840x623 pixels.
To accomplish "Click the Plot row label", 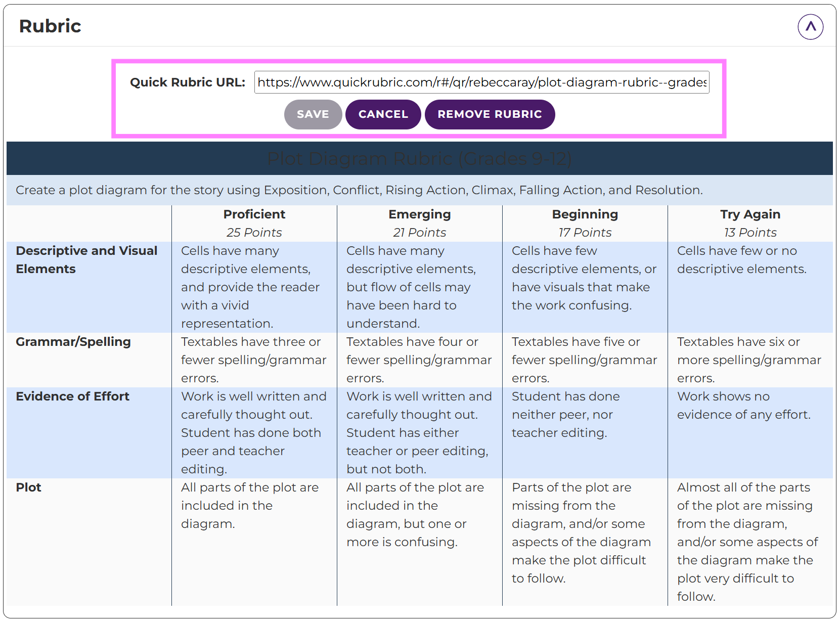I will pyautogui.click(x=29, y=487).
